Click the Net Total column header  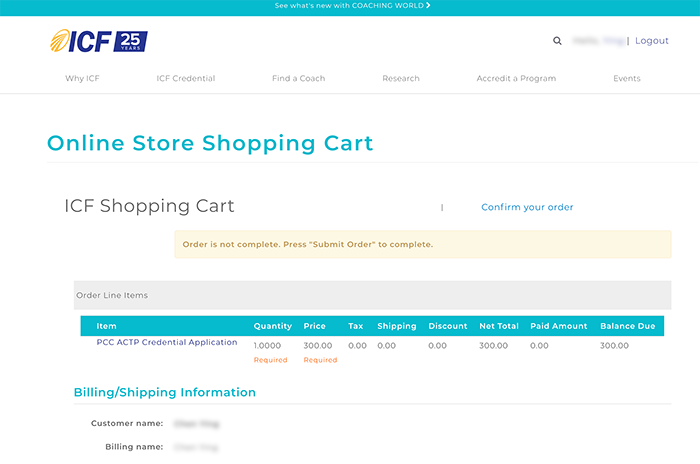(498, 326)
